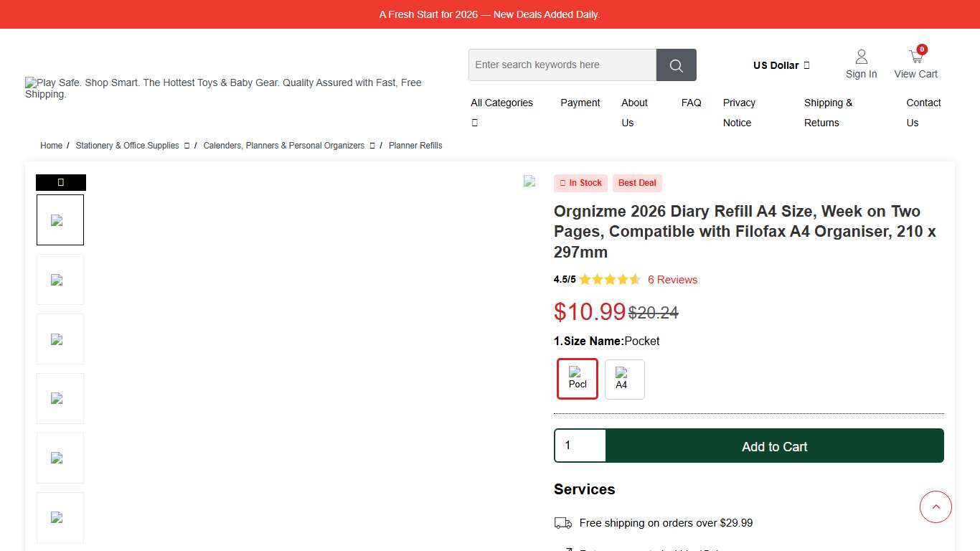This screenshot has width=980, height=551.
Task: Click the Add to Cart button
Action: click(x=775, y=446)
